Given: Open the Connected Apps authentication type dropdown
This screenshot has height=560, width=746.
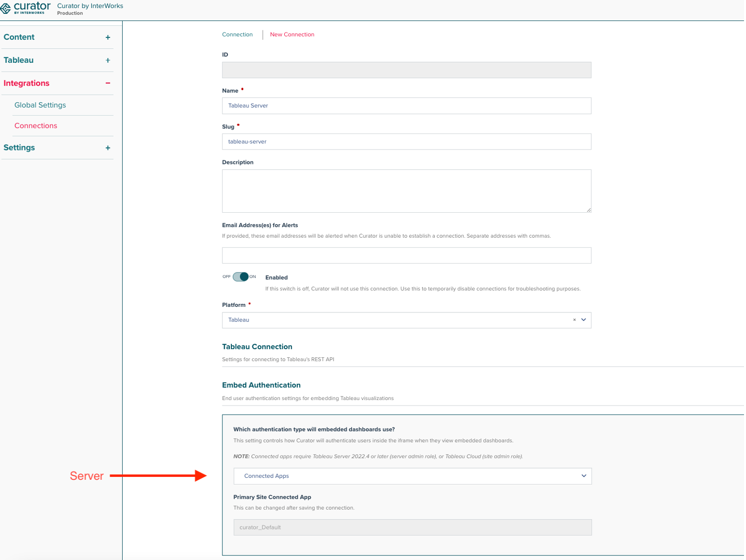Looking at the screenshot, I should [412, 476].
